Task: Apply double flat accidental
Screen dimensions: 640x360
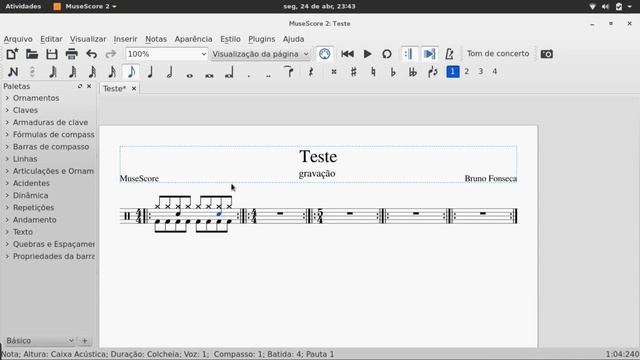Action: coord(413,72)
